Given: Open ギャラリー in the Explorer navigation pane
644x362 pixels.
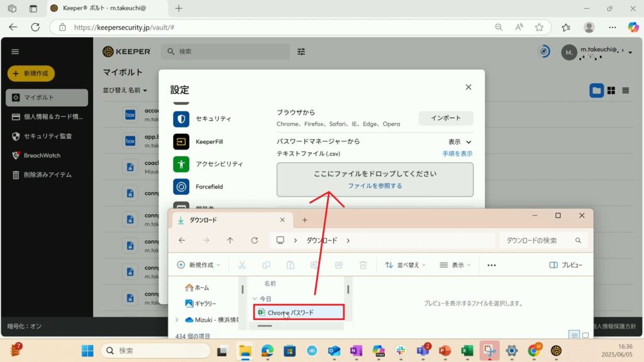Looking at the screenshot, I should [201, 304].
